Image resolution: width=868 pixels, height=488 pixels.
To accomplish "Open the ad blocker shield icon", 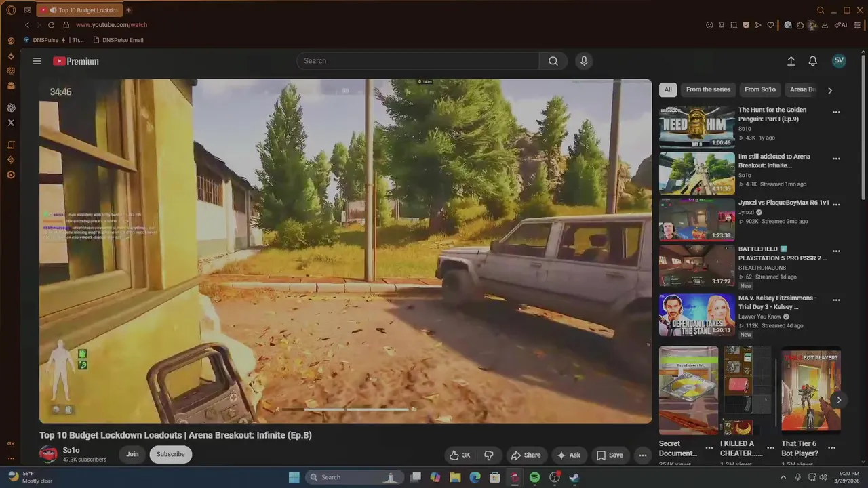I will tap(746, 25).
